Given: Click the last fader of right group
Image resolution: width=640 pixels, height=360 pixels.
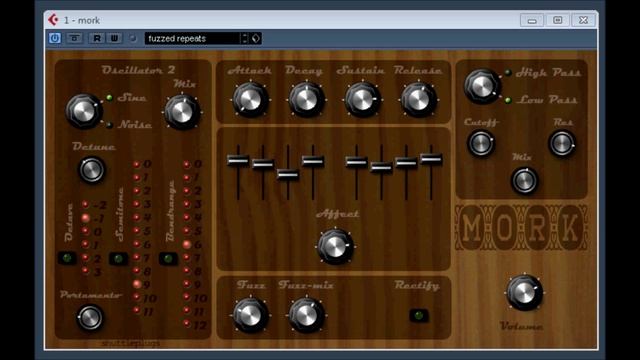Looking at the screenshot, I should pos(431,159).
